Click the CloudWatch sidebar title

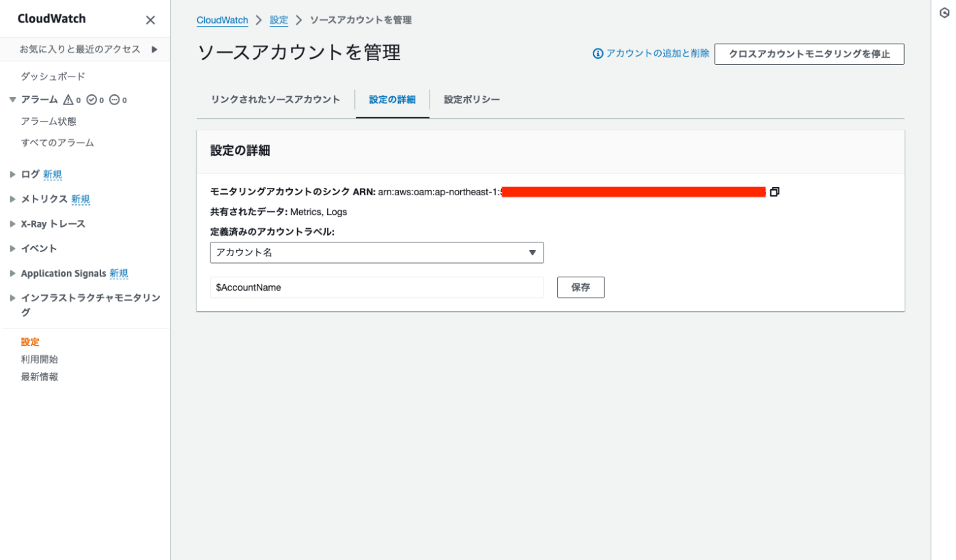tap(52, 19)
